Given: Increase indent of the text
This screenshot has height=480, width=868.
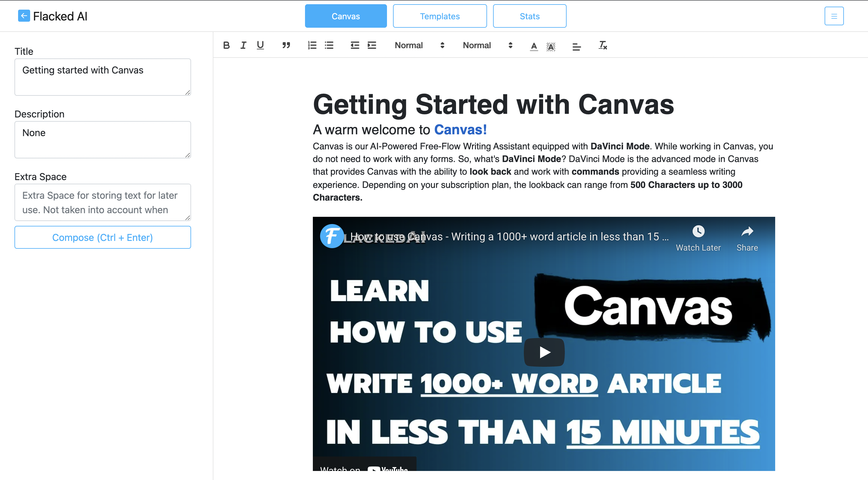Looking at the screenshot, I should point(372,45).
